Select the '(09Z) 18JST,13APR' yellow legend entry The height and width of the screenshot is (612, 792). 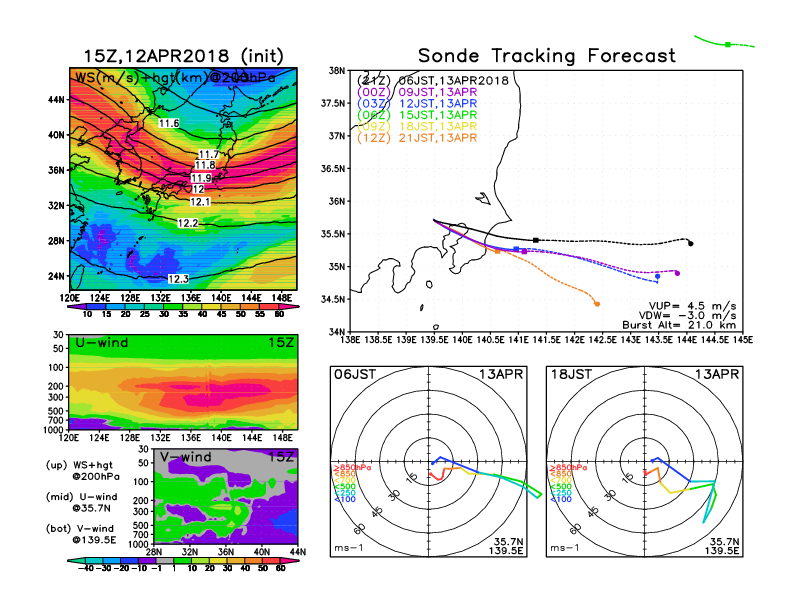click(417, 126)
